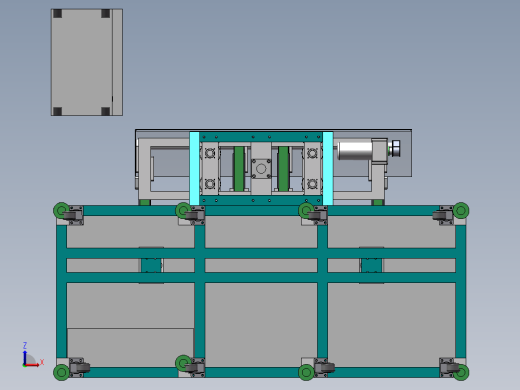Select the small bottom-left gray drawer panel
Image resolution: width=520 pixels, height=390 pixels.
[130, 348]
